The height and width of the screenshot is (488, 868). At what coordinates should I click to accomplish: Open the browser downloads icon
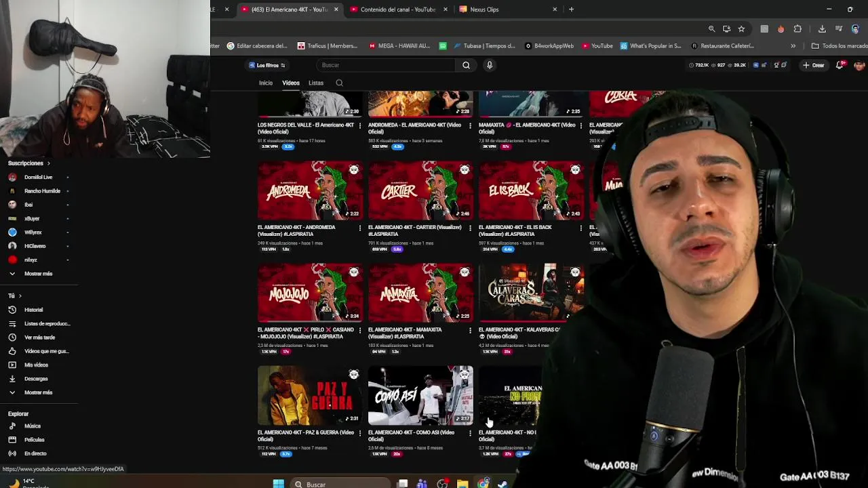822,29
